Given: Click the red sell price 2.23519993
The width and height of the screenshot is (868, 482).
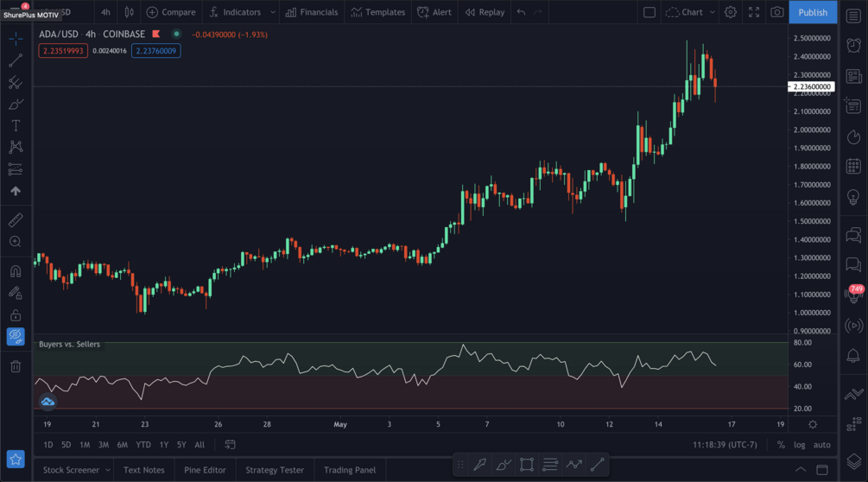Looking at the screenshot, I should [x=63, y=51].
